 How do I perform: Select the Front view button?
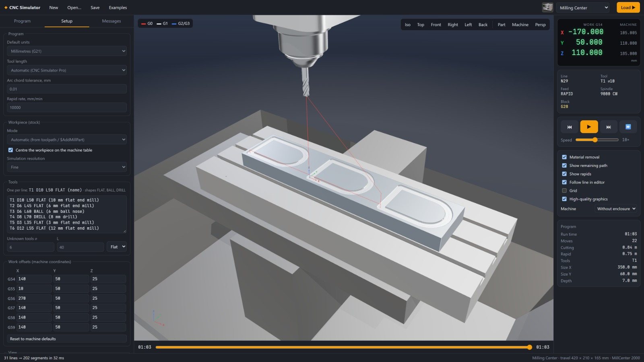(x=436, y=25)
